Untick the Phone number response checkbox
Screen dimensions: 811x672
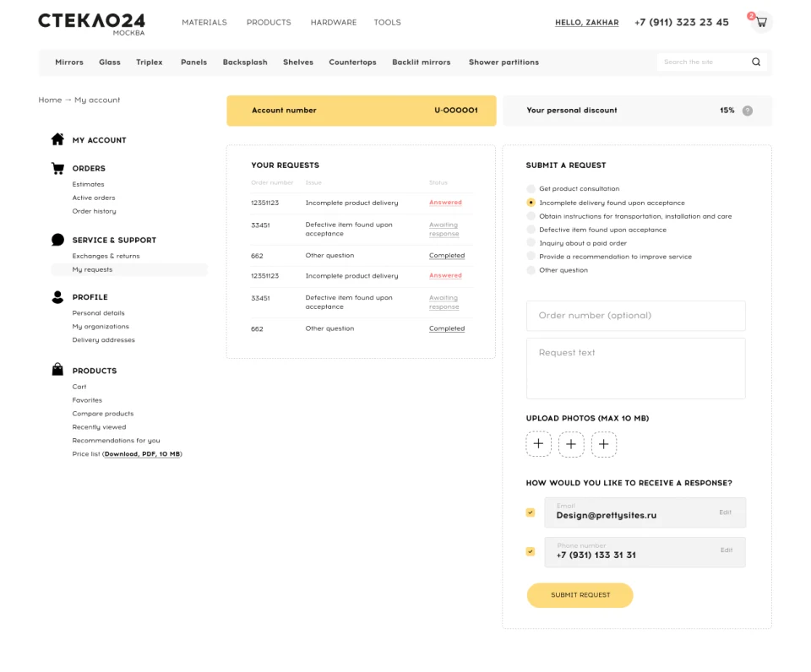531,551
